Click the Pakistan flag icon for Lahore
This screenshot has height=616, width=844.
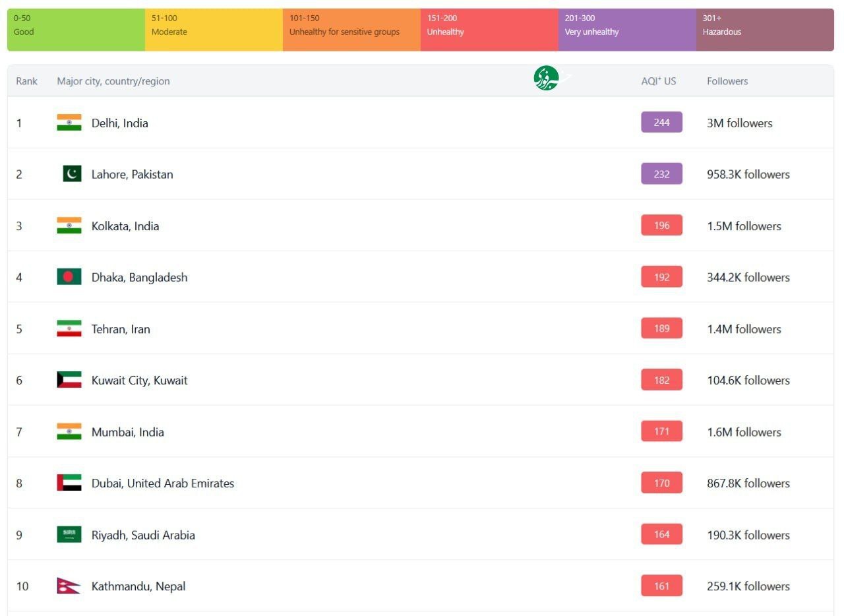click(x=72, y=174)
